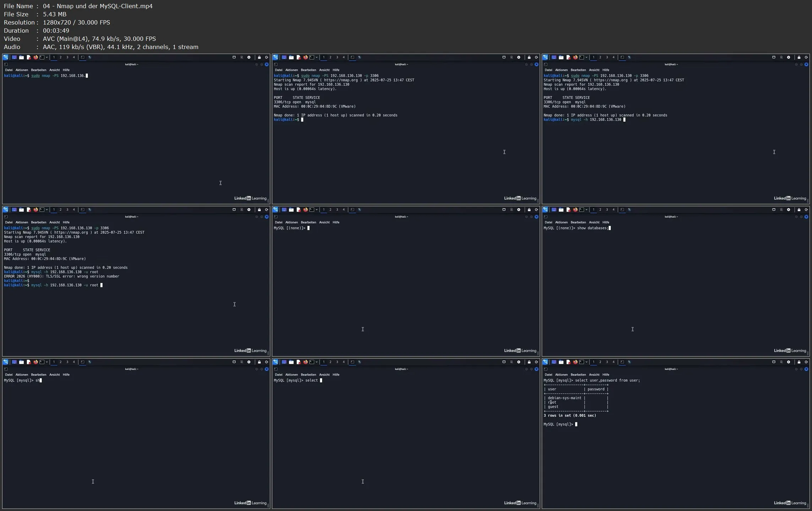Image resolution: width=812 pixels, height=511 pixels.
Task: Switch to workspace 4 in the center frame
Action: (344, 210)
